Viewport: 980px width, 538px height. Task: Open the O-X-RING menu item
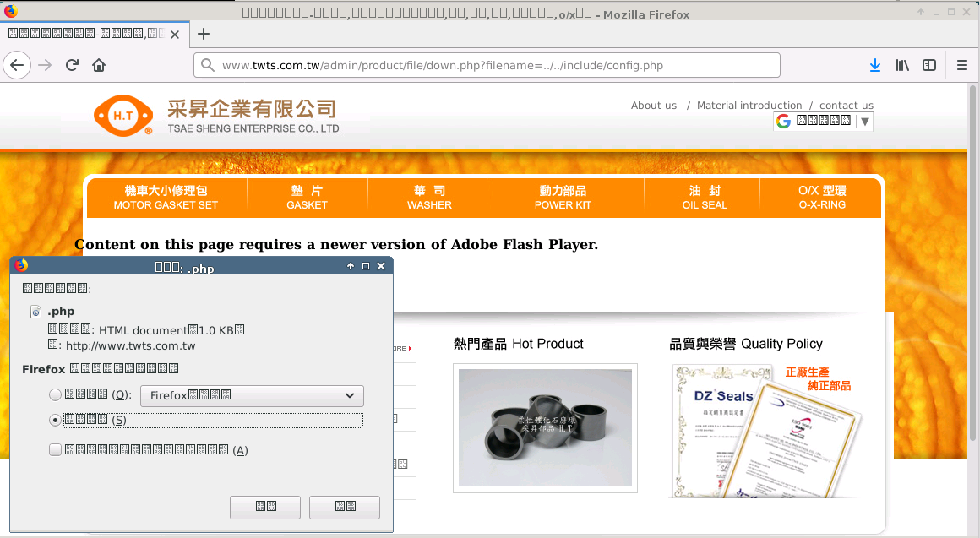tap(822, 198)
